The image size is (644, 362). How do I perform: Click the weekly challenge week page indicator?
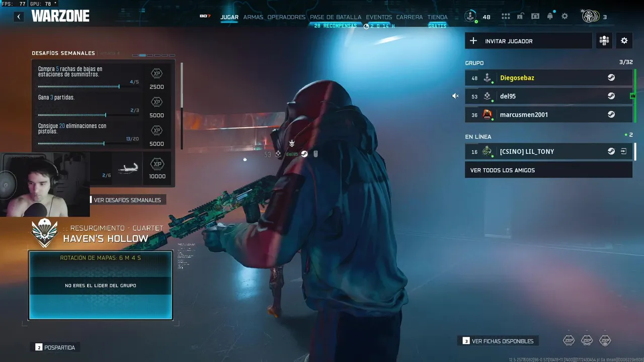pos(153,55)
